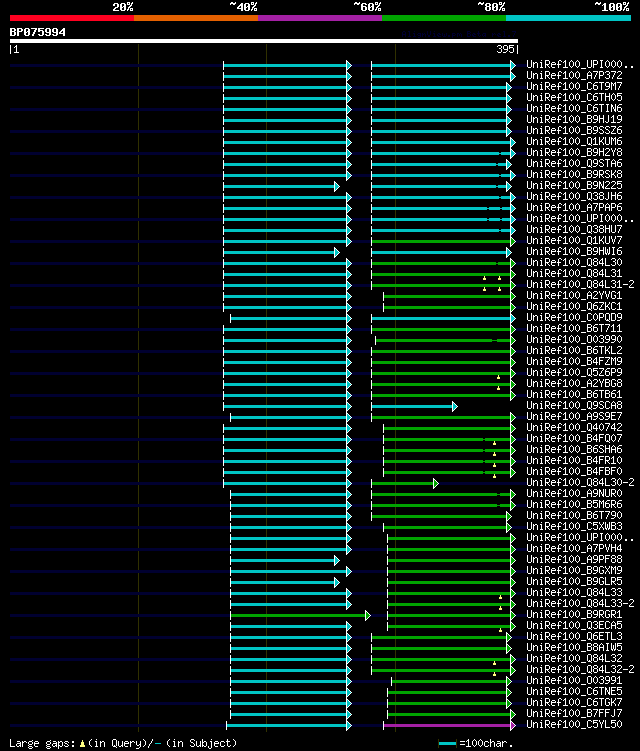Pick the UniRef100_A9S9E7 row label
The width and height of the screenshot is (640, 751).
574,417
